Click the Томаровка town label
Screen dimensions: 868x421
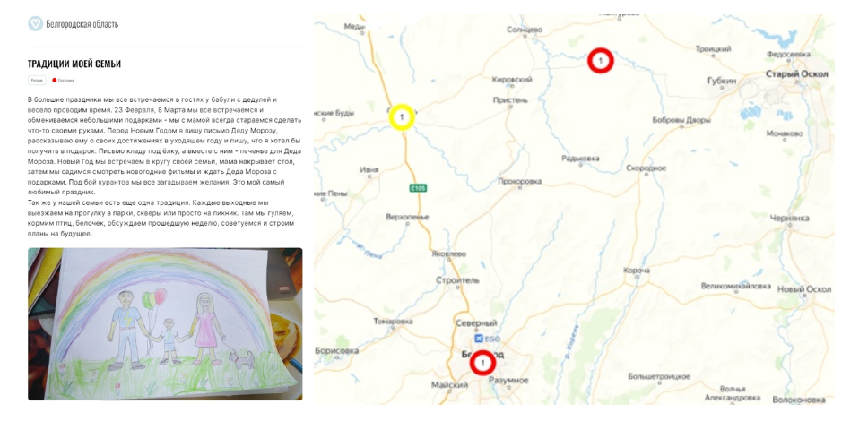pyautogui.click(x=394, y=321)
